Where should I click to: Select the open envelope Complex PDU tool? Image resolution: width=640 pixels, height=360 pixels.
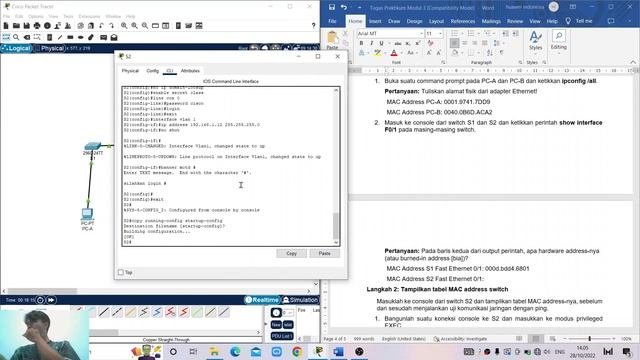pos(114,37)
